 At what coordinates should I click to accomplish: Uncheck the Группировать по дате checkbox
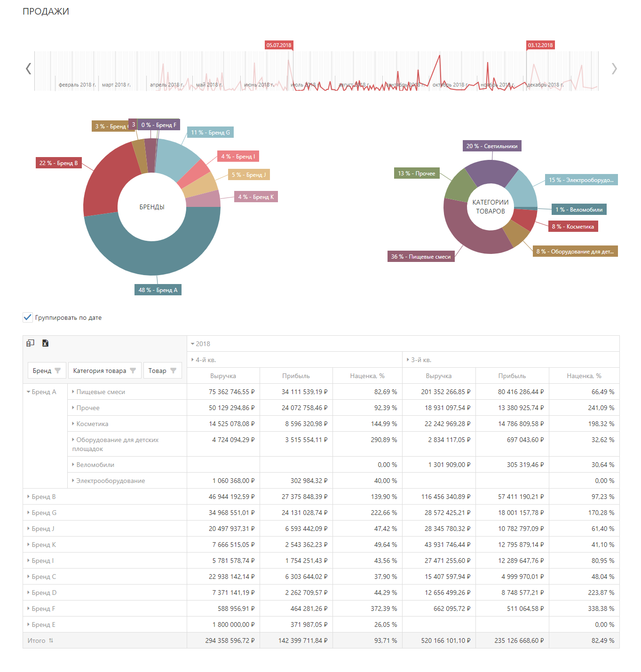[x=28, y=317]
